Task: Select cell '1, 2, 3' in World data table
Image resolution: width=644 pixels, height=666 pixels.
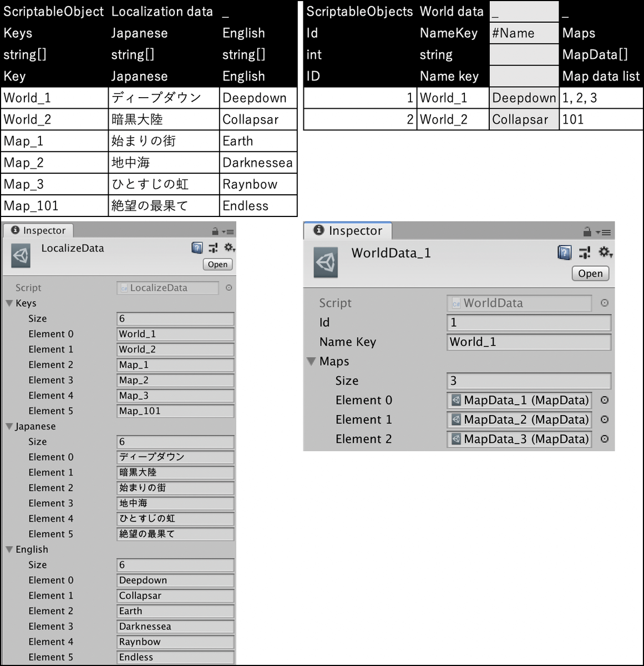Action: [x=601, y=98]
